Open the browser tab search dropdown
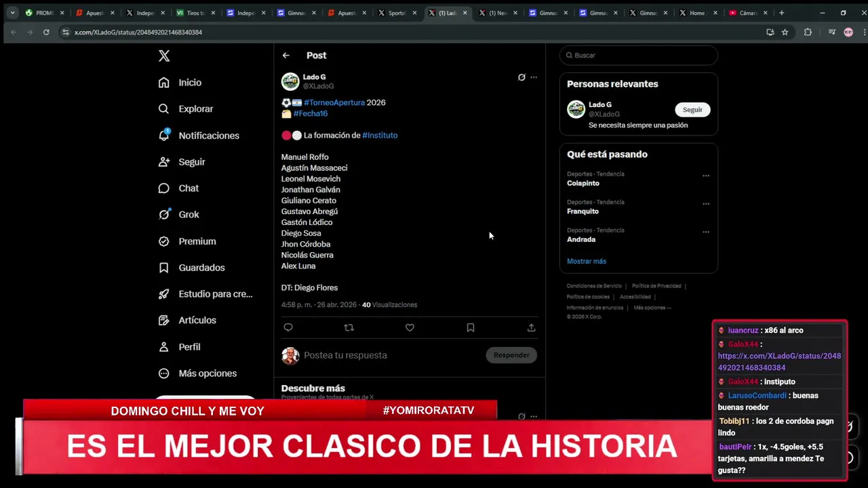The width and height of the screenshot is (868, 488). coord(12,13)
